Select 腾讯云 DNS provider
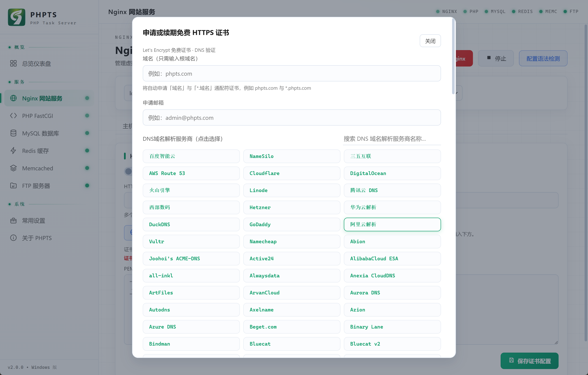The height and width of the screenshot is (375, 588). pos(392,190)
